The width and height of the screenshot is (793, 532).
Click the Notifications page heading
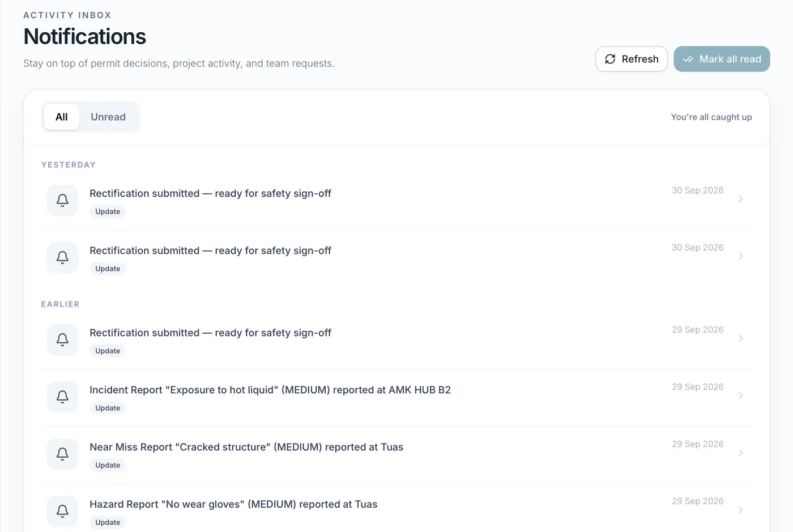coord(85,37)
